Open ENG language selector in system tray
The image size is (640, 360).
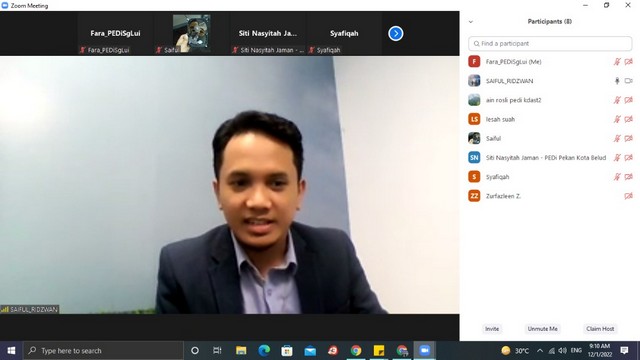coord(576,350)
